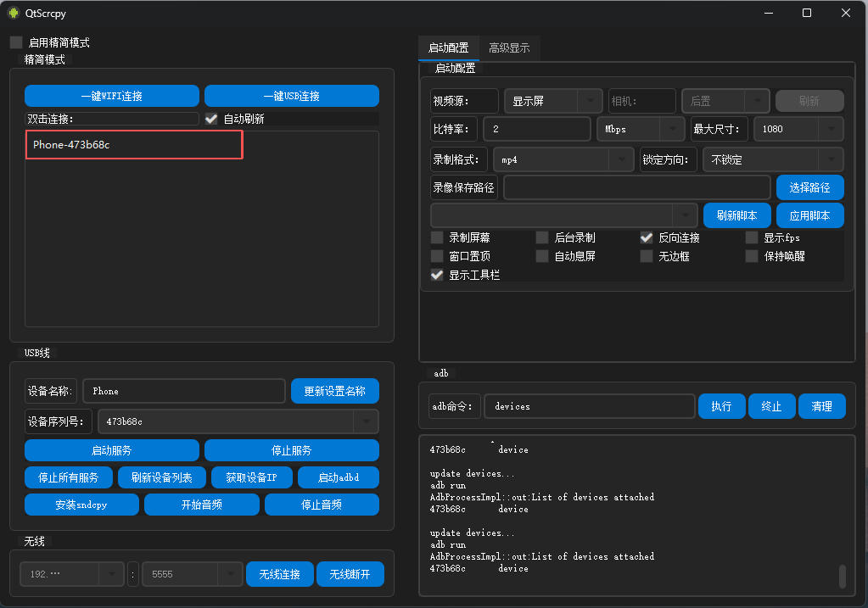Expand the 5555 port dropdown
This screenshot has height=608, width=868.
click(192, 574)
